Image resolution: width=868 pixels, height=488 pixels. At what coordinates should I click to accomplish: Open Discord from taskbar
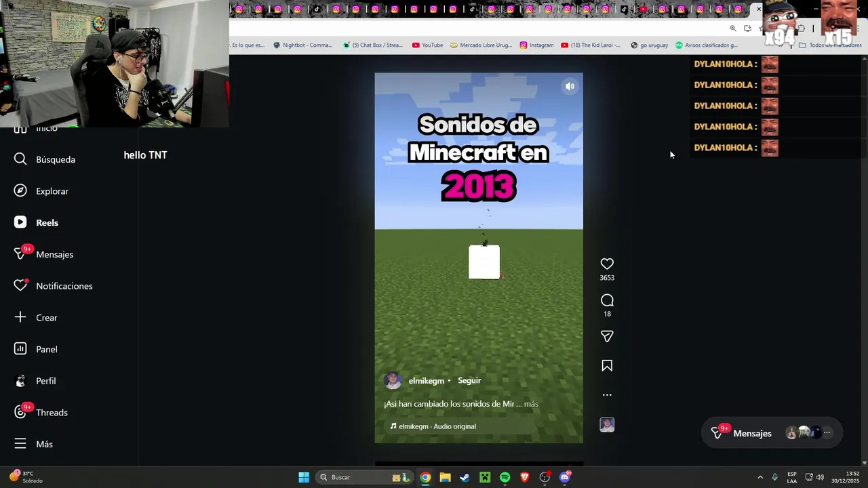pyautogui.click(x=565, y=477)
